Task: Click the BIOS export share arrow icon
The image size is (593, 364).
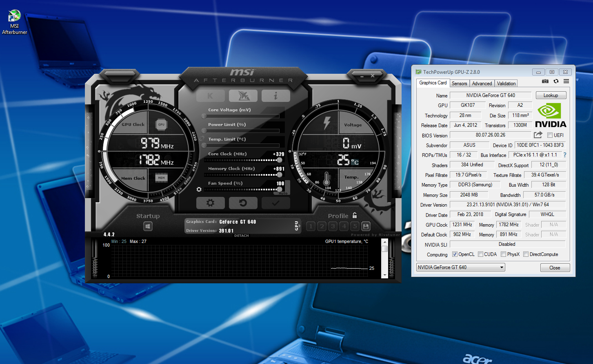Action: point(538,135)
